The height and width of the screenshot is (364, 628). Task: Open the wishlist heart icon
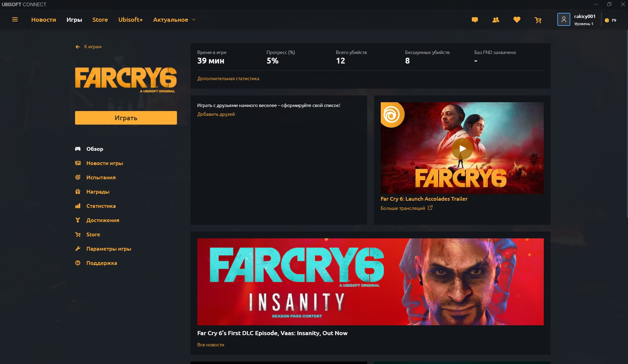pos(517,20)
